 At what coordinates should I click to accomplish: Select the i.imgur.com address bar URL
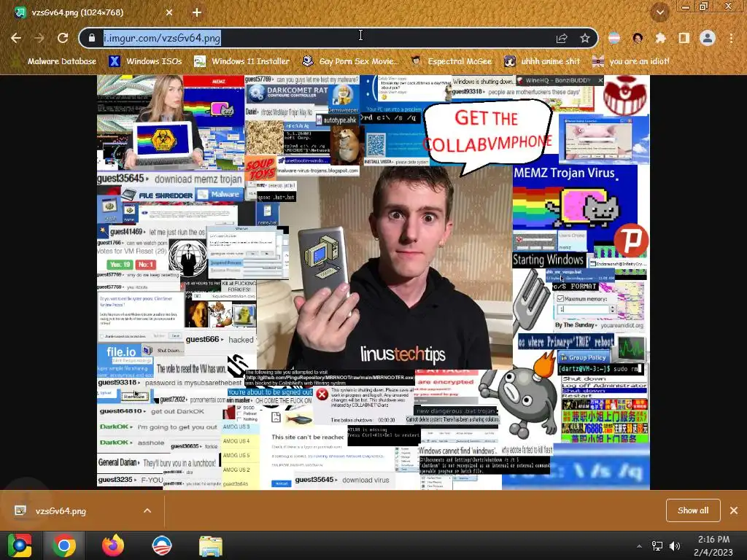(x=162, y=38)
